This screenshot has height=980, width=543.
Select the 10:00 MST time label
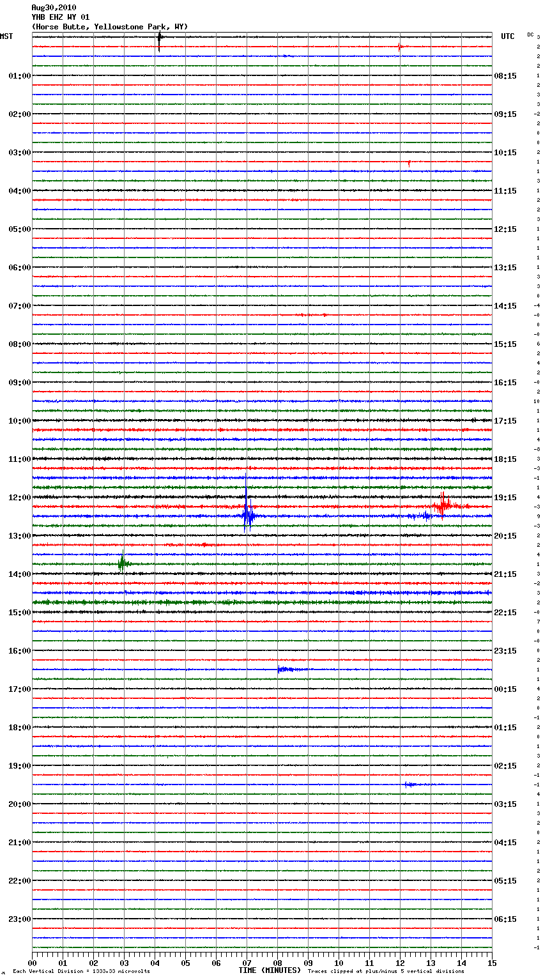20,421
